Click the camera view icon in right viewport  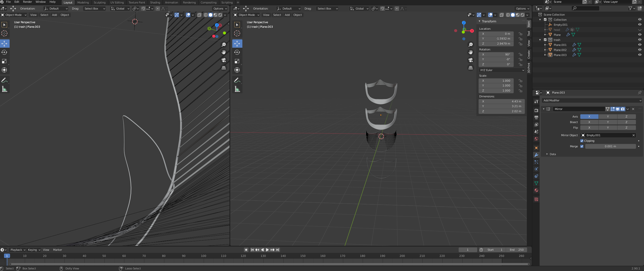click(470, 60)
